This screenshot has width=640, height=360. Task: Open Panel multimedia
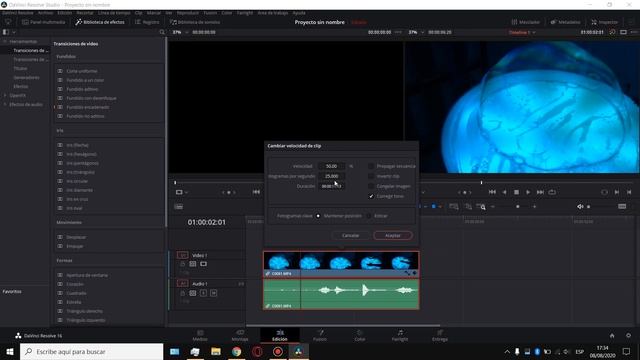pyautogui.click(x=44, y=22)
